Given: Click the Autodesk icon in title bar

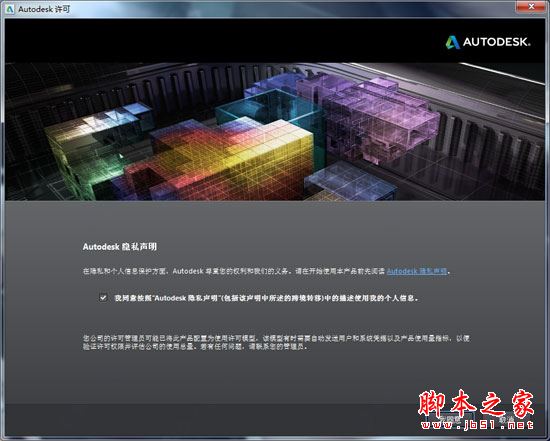Looking at the screenshot, I should click(9, 9).
